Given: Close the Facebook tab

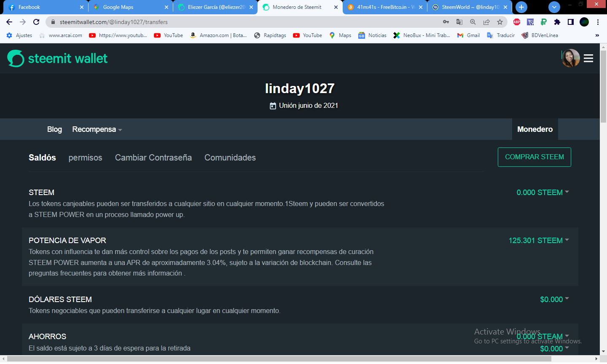Looking at the screenshot, I should (82, 7).
